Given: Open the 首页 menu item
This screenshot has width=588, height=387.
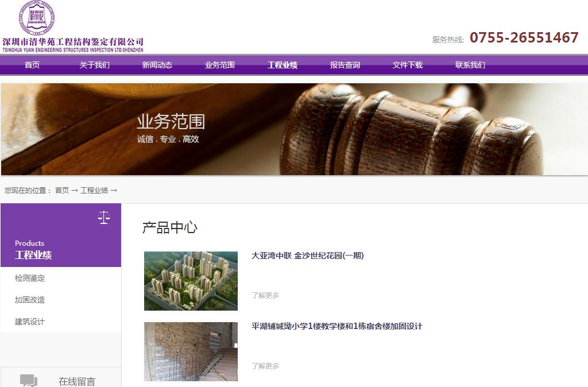Looking at the screenshot, I should pyautogui.click(x=32, y=65).
